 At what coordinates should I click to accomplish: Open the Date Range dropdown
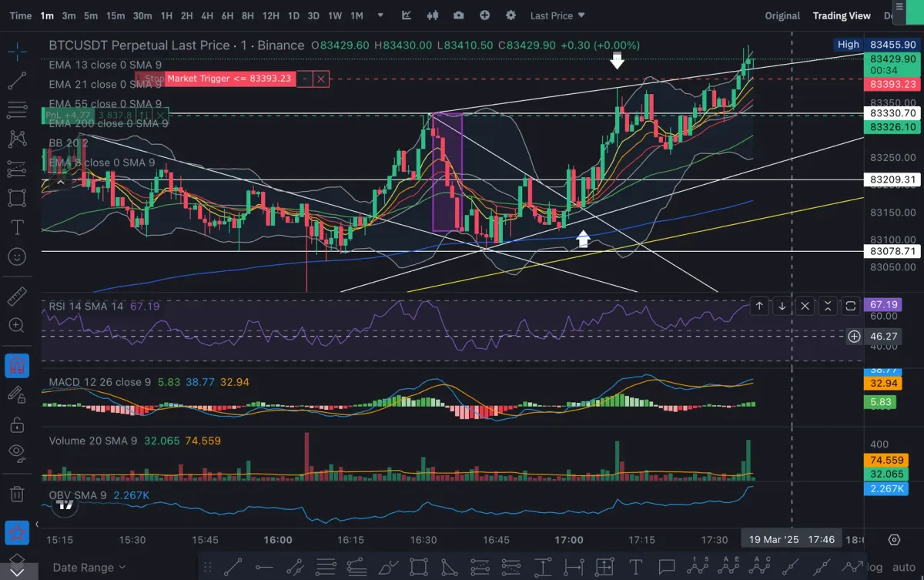89,568
